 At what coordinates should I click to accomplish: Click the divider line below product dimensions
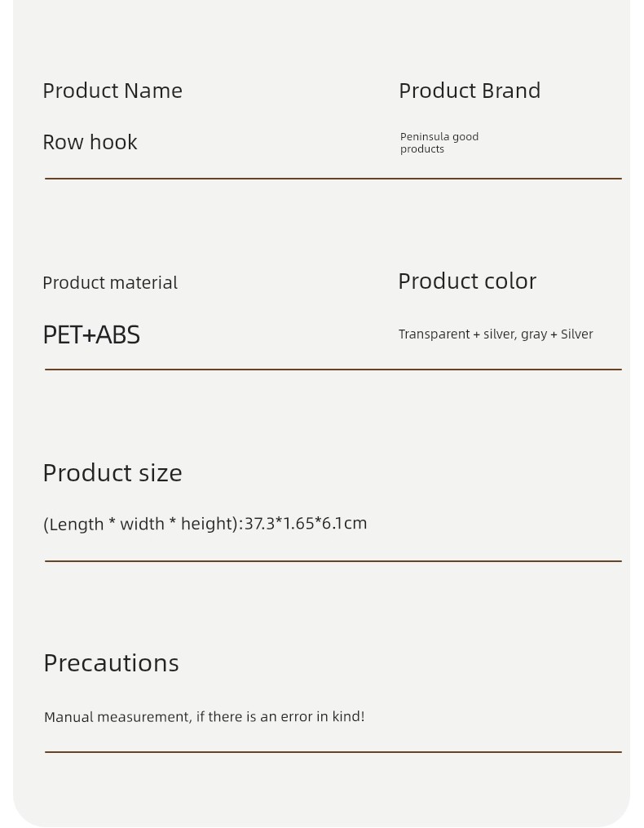point(333,560)
